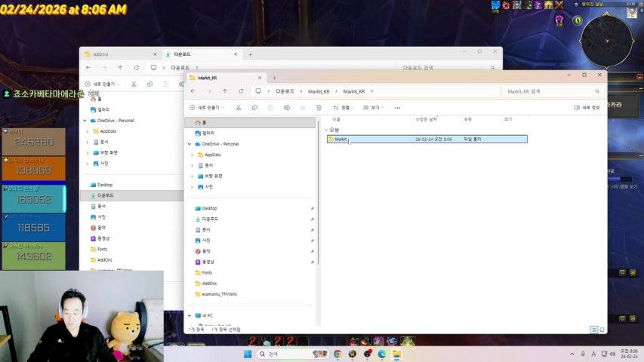Viewport: 644px width, 362px height.
Task: Collapse the OneDrive - Personal tree node
Action: (x=190, y=143)
